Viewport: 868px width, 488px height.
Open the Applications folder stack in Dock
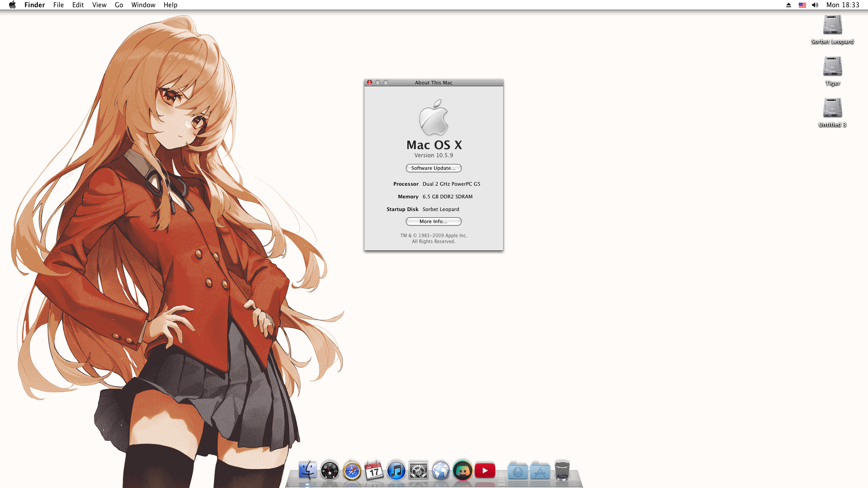point(540,471)
